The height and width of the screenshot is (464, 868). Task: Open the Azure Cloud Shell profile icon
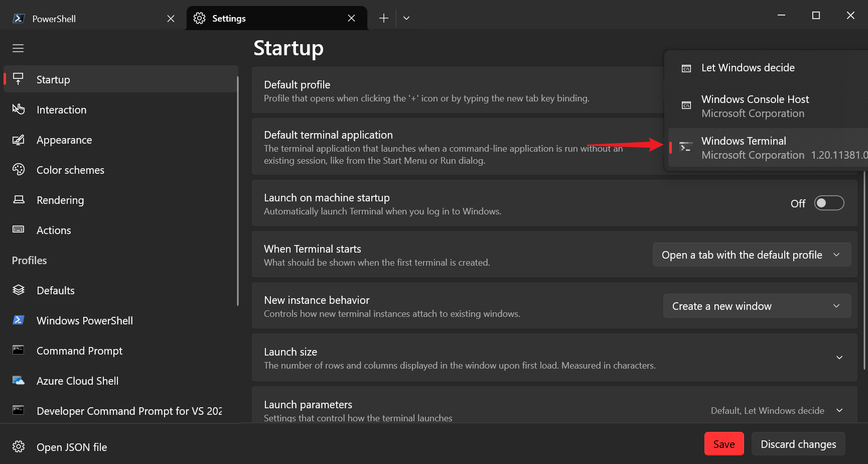pyautogui.click(x=19, y=381)
